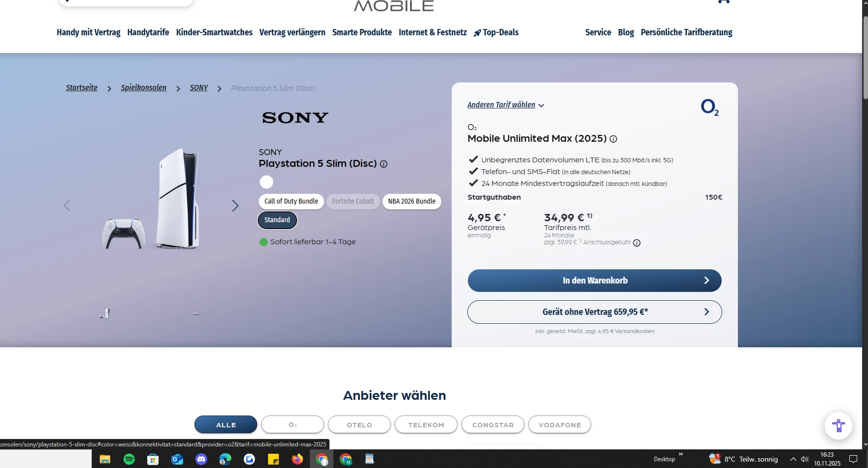Open Persönliche Tarifberatung
The height and width of the screenshot is (468, 868).
686,32
